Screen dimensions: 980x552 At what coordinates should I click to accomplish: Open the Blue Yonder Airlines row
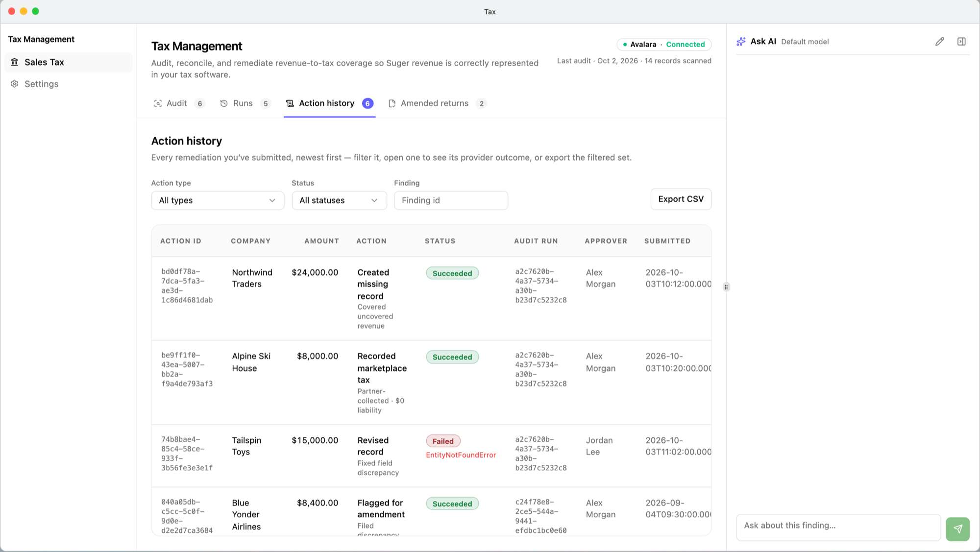click(431, 511)
